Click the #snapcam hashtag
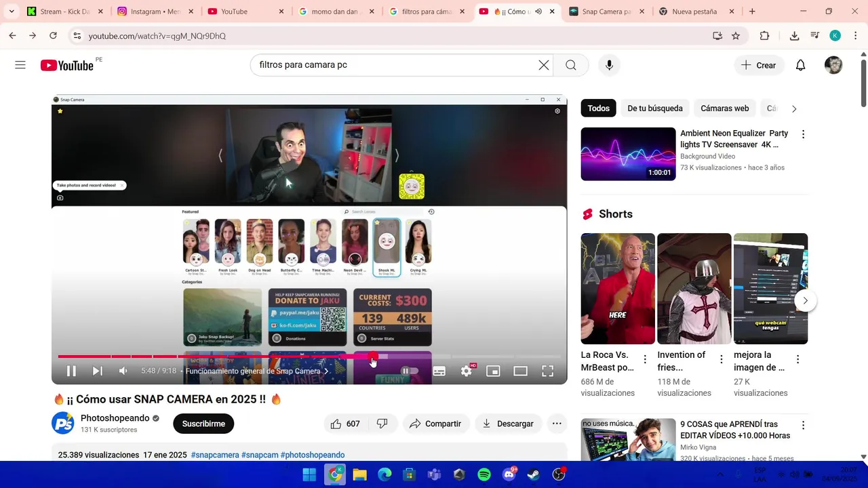The image size is (868, 488). pyautogui.click(x=260, y=455)
